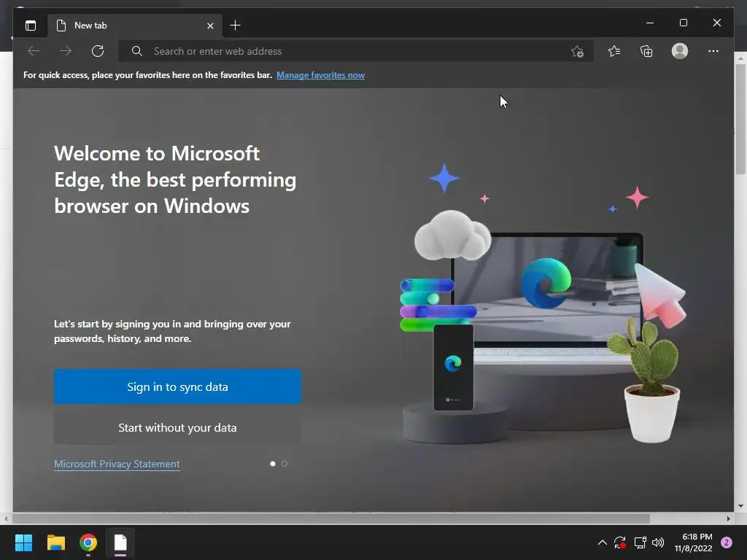Image resolution: width=747 pixels, height=560 pixels.
Task: Open File Explorer from the taskbar
Action: [55, 542]
